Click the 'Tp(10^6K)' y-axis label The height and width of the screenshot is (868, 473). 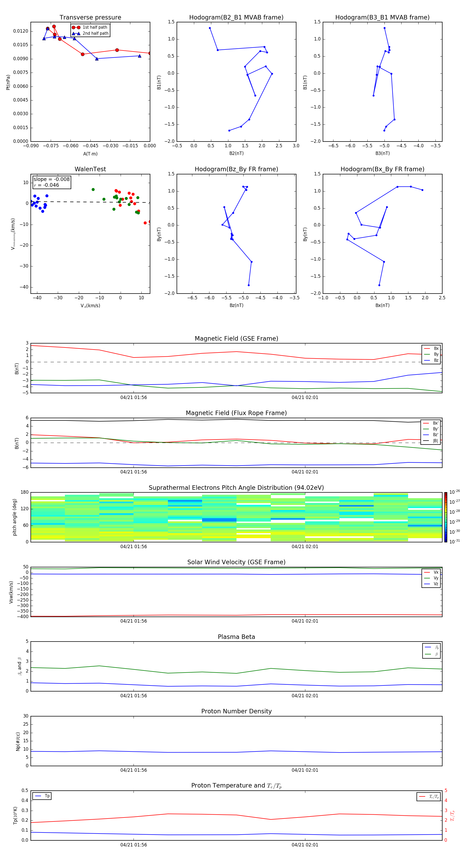[15, 815]
